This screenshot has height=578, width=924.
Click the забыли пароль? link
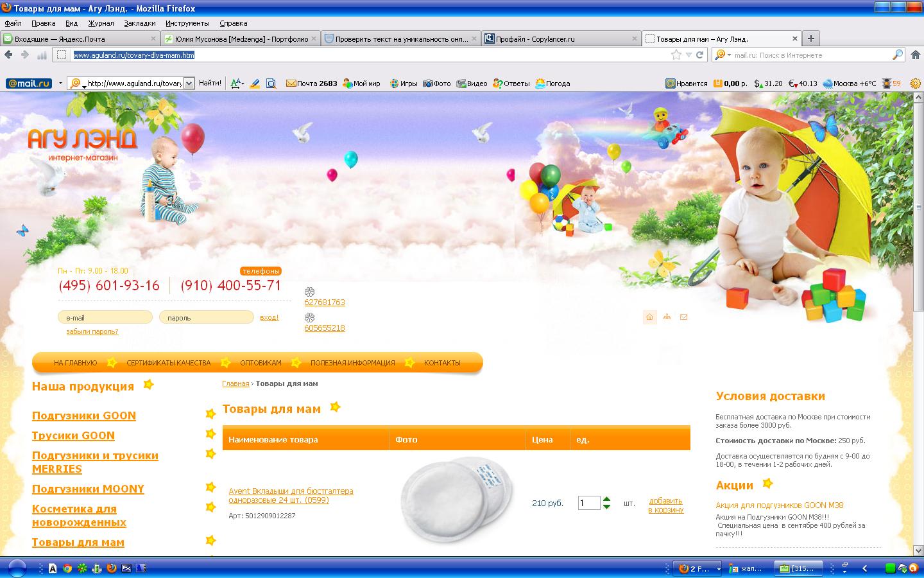[92, 331]
